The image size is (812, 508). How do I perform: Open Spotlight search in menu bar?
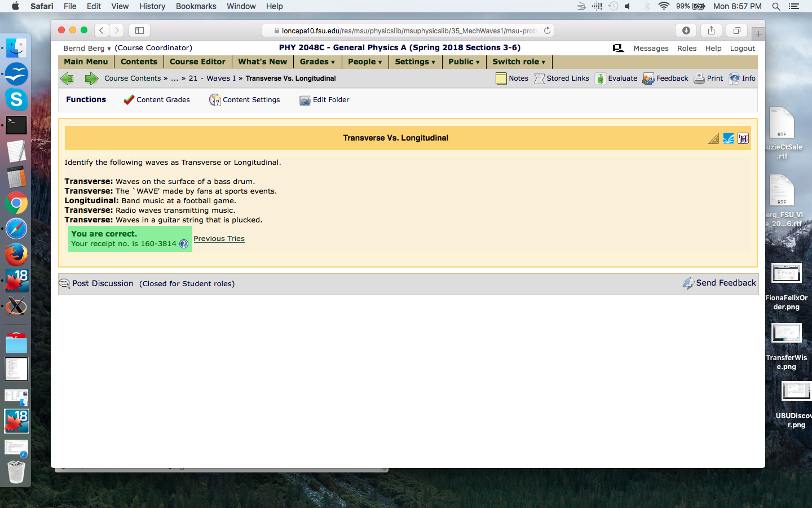click(776, 6)
